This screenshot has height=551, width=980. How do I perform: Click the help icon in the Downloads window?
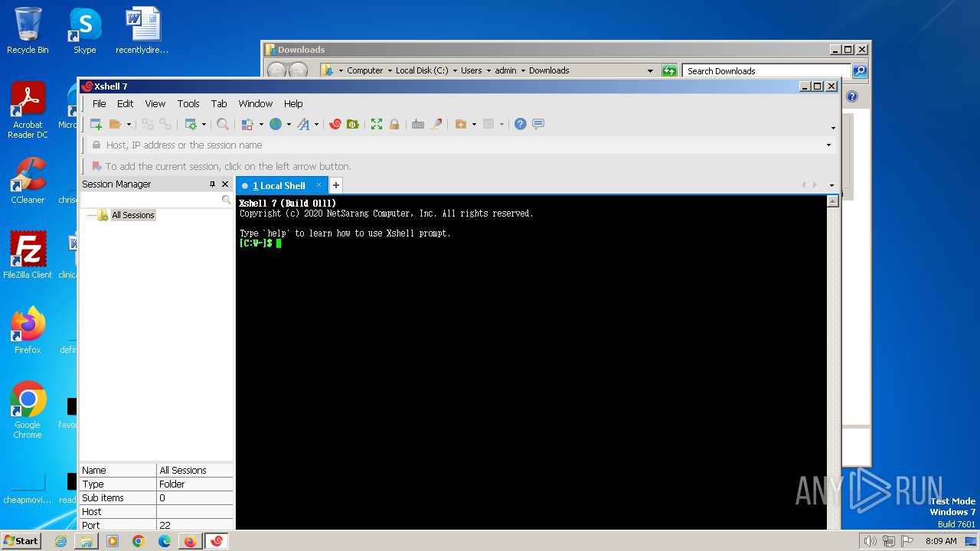tap(852, 96)
